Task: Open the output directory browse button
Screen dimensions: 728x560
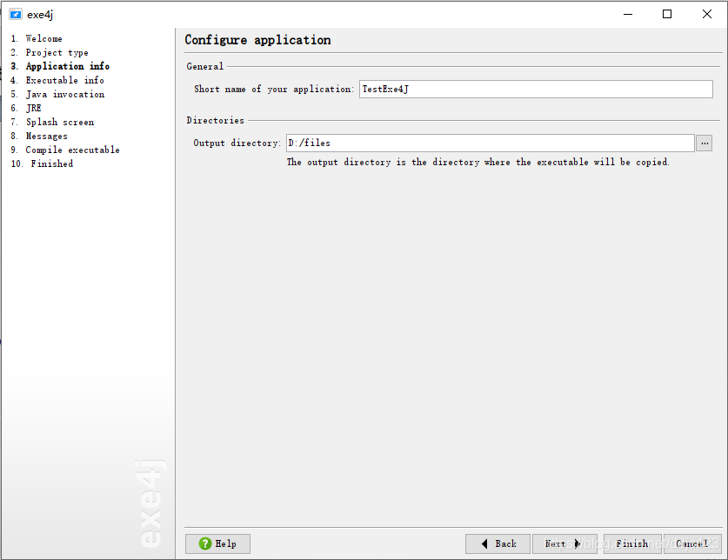Action: pyautogui.click(x=705, y=143)
